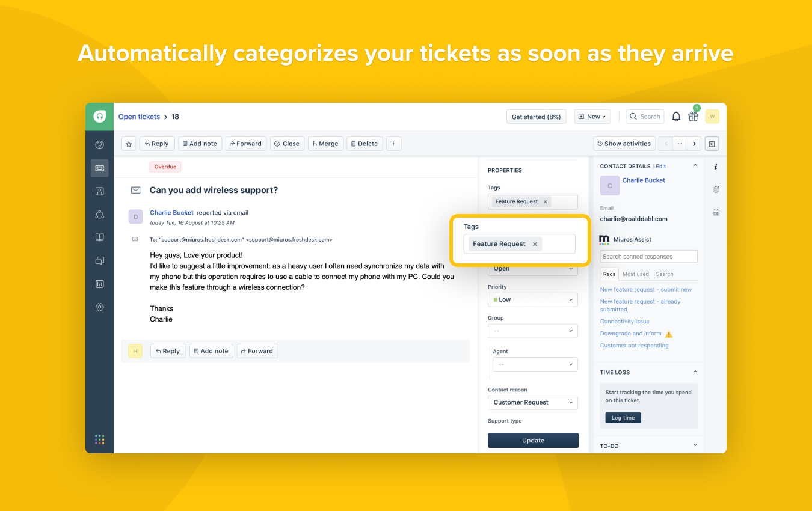Screen dimensions: 812x511
Task: Open the Contacts icon in left sidebar
Action: coord(100,191)
